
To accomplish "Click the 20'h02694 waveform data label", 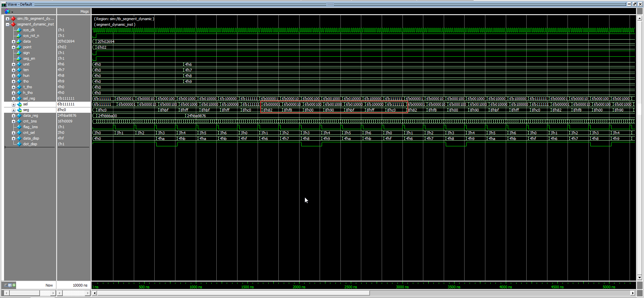I will pos(106,42).
